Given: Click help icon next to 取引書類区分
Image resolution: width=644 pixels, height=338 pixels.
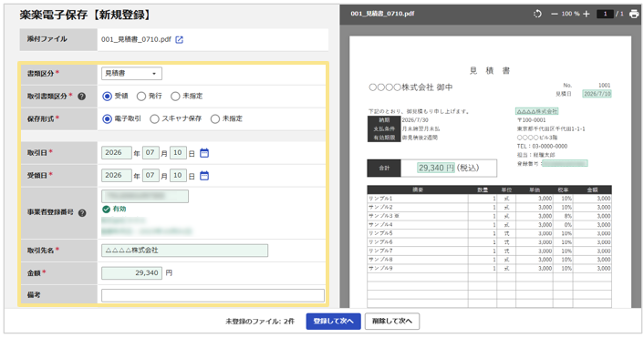Looking at the screenshot, I should (82, 97).
